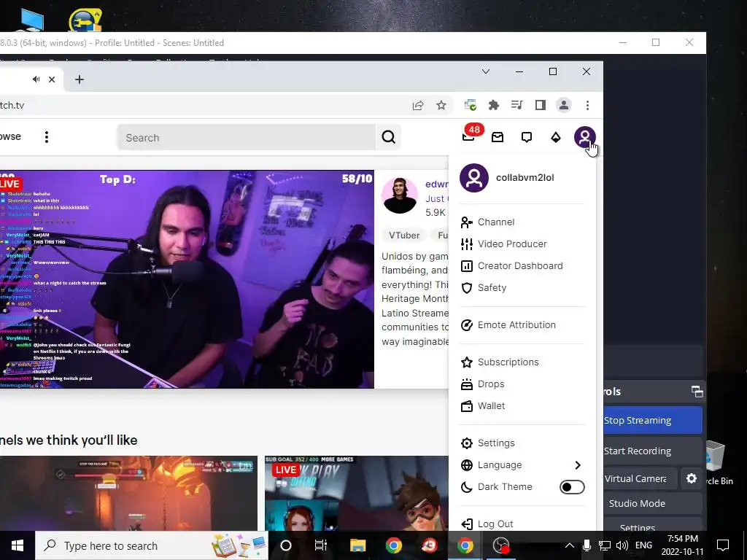
Task: Click the Twitch Search input field
Action: 247,138
